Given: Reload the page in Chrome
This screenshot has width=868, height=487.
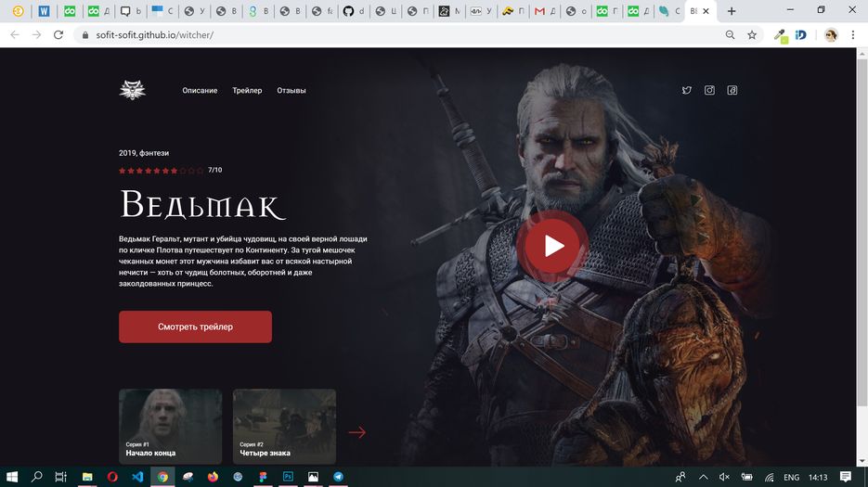Looking at the screenshot, I should [58, 35].
